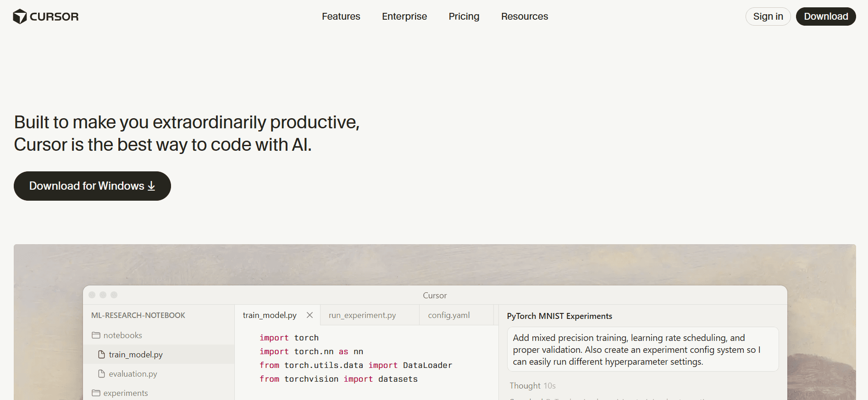This screenshot has height=400, width=868.
Task: Click the 'import torch' code line
Action: (289, 338)
